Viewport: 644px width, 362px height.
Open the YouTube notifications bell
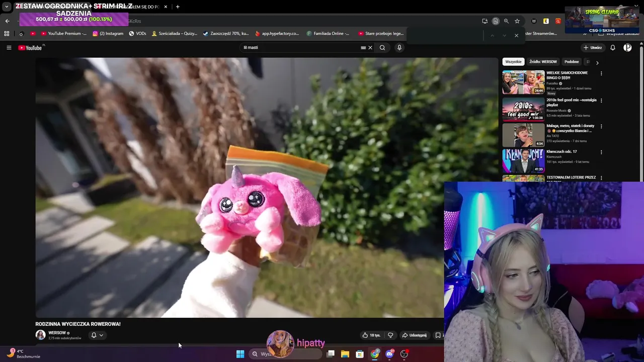pos(613,48)
